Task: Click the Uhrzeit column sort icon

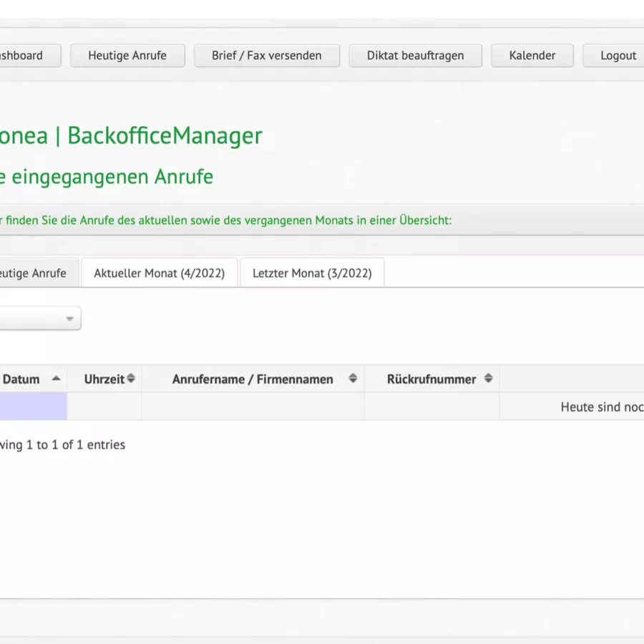Action: pos(131,379)
